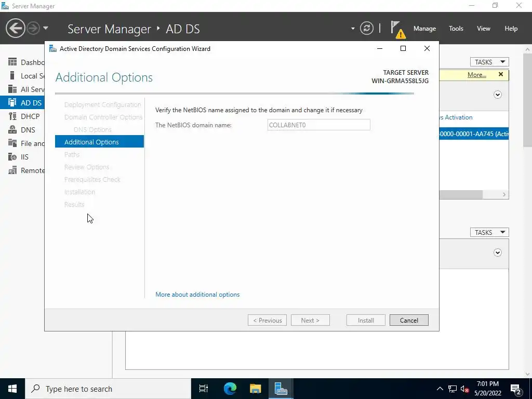Launch Microsoft Edge from taskbar
532x399 pixels.
pos(230,389)
